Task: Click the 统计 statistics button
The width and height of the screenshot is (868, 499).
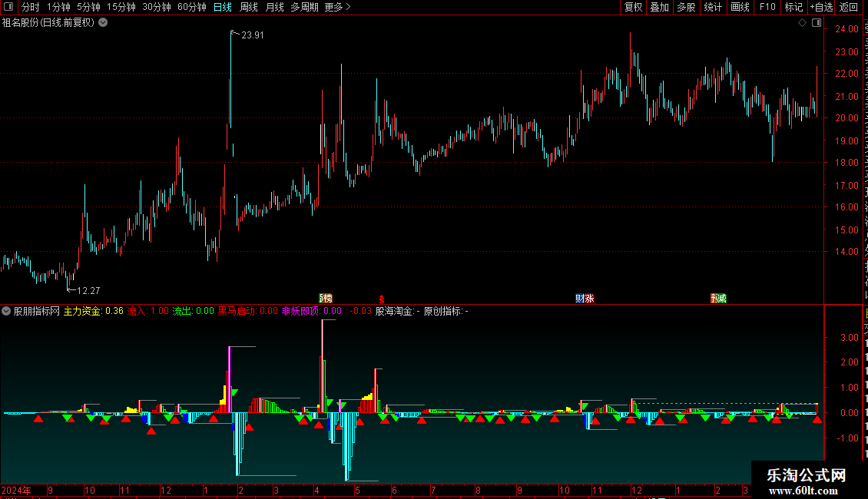Action: pyautogui.click(x=712, y=7)
